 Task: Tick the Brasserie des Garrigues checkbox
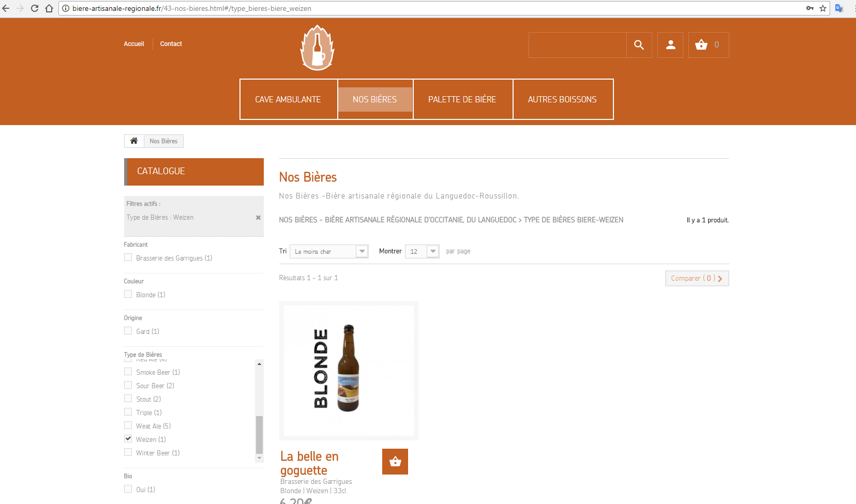[x=128, y=257]
